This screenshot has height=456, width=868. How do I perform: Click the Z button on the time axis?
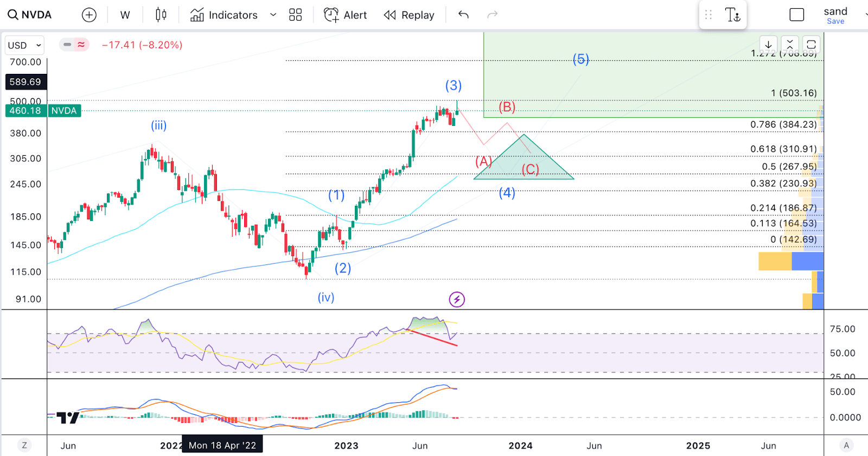click(24, 445)
